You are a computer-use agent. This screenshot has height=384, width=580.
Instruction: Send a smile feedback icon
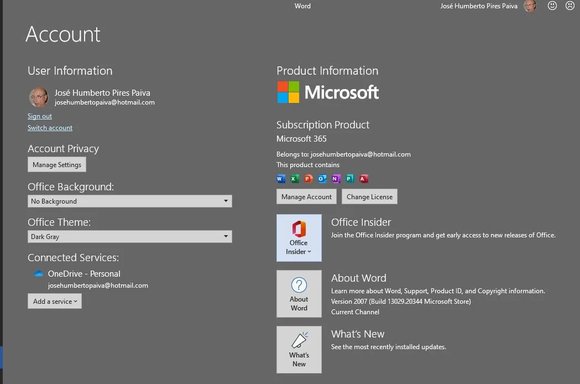[x=552, y=6]
